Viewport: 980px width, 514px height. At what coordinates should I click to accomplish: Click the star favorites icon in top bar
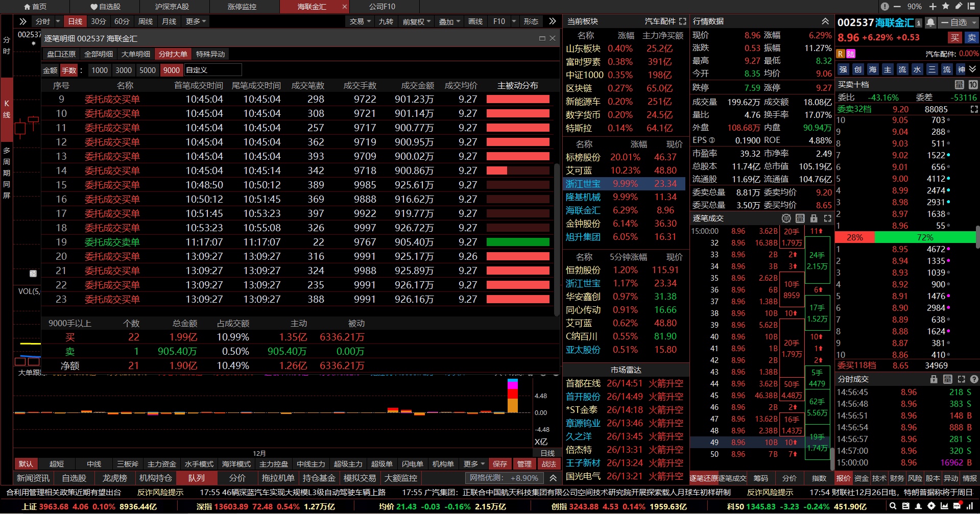[945, 6]
